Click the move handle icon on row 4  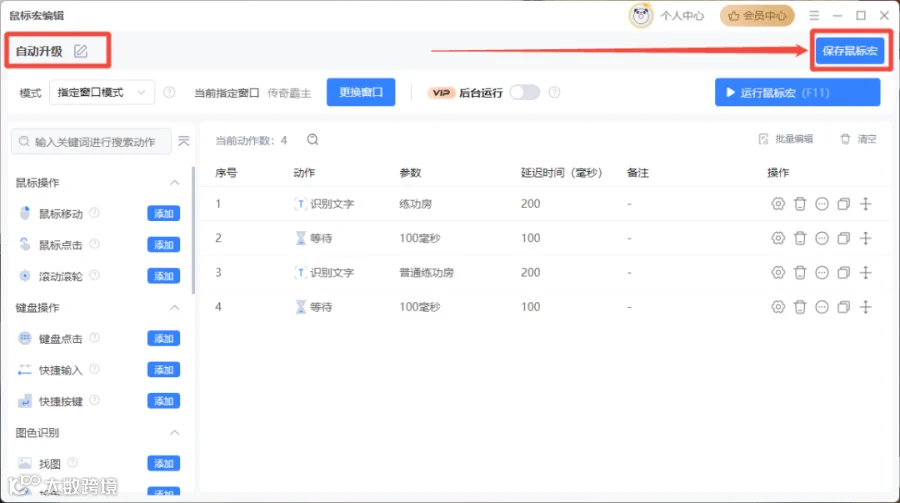(866, 307)
